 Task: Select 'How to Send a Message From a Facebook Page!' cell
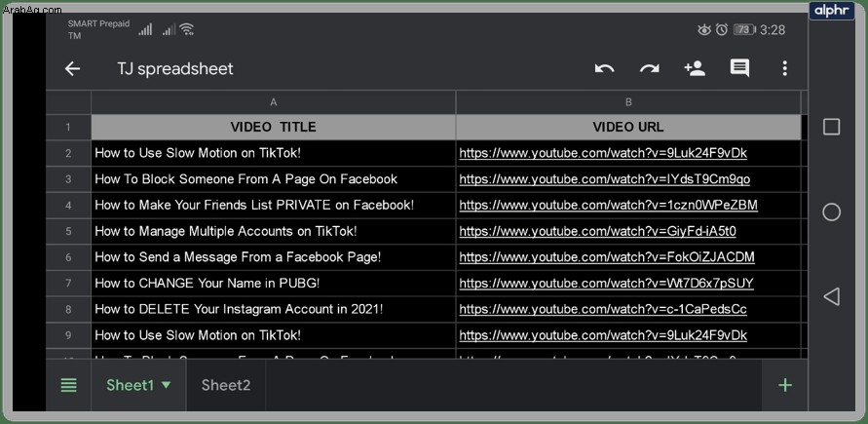point(274,257)
